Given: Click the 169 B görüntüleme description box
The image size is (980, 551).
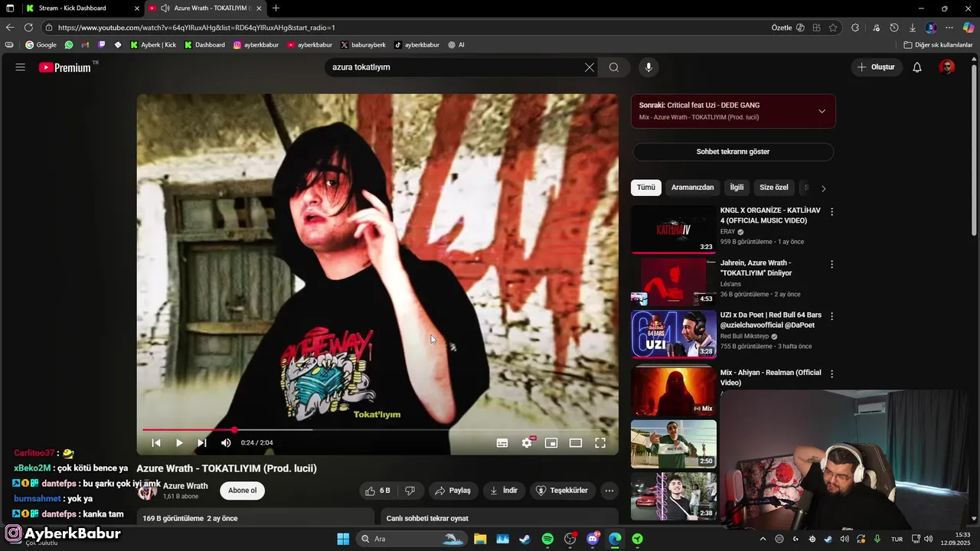Looking at the screenshot, I should (256, 517).
